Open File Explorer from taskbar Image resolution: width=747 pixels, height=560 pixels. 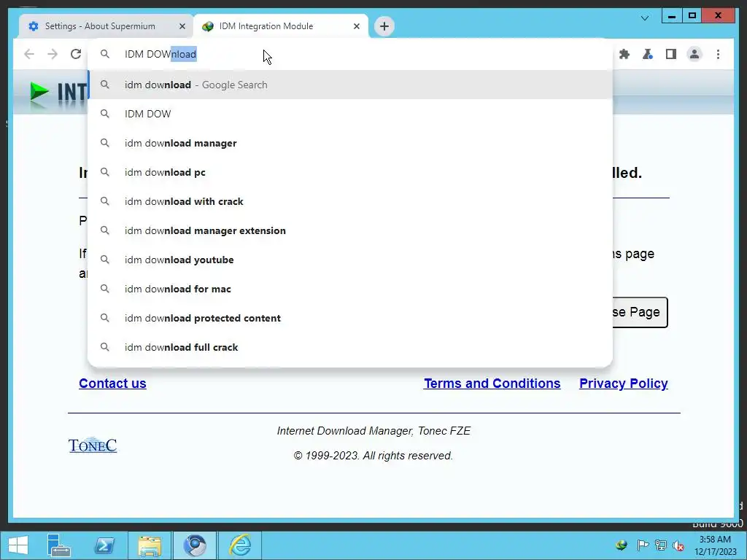tap(150, 545)
